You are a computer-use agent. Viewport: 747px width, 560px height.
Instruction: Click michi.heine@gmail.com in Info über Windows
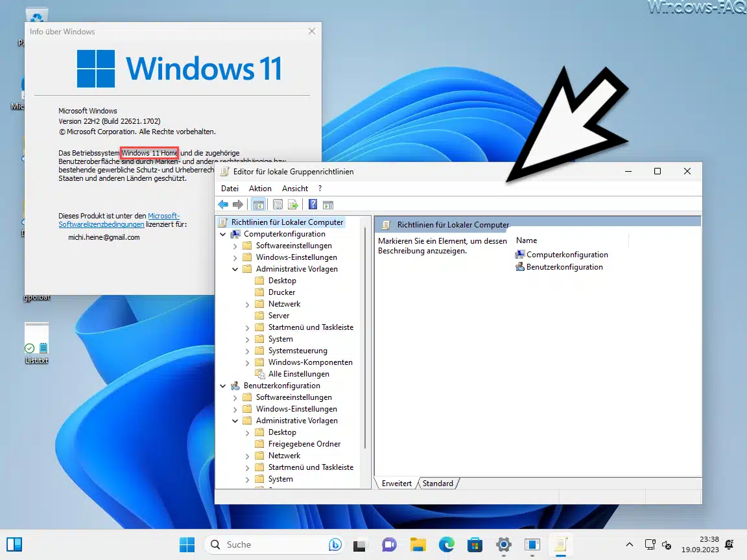[104, 237]
